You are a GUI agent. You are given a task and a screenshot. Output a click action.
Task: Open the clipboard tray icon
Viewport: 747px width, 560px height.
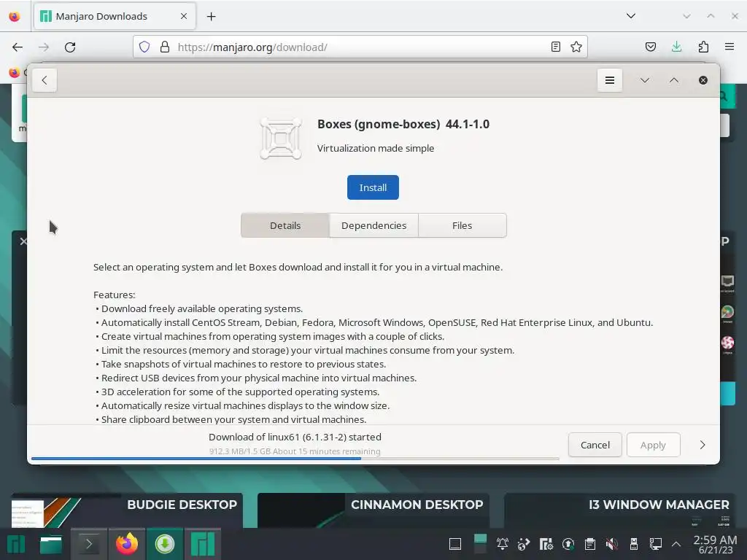tap(589, 544)
